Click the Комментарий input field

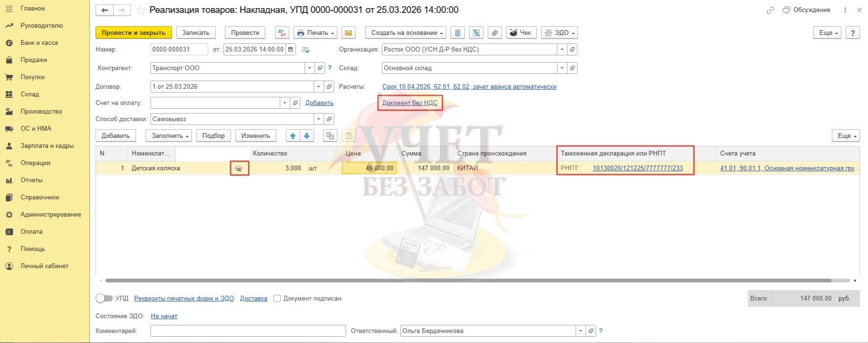click(x=248, y=331)
